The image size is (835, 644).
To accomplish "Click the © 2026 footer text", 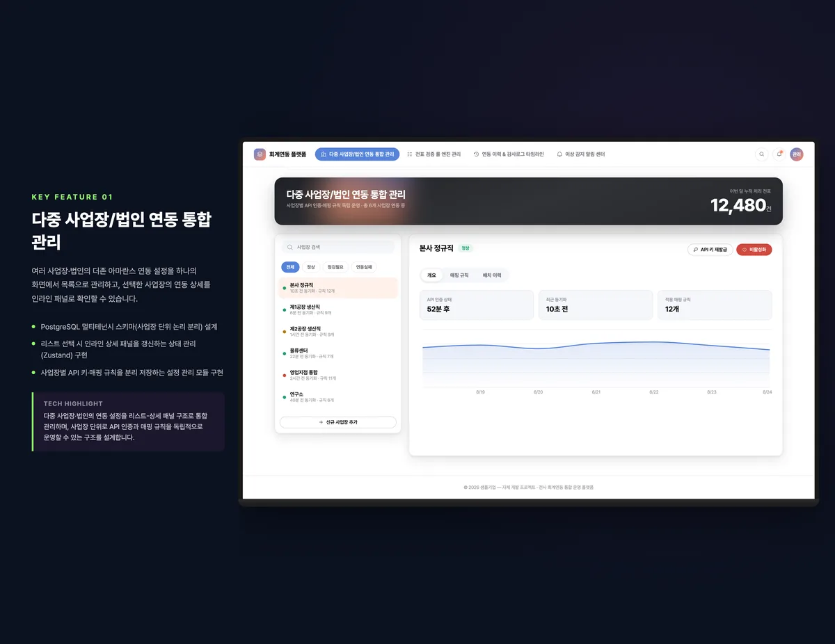I will click(x=528, y=488).
